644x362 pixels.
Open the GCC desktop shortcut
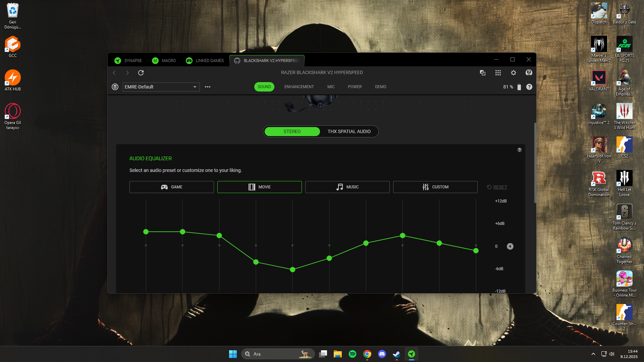pyautogui.click(x=13, y=47)
